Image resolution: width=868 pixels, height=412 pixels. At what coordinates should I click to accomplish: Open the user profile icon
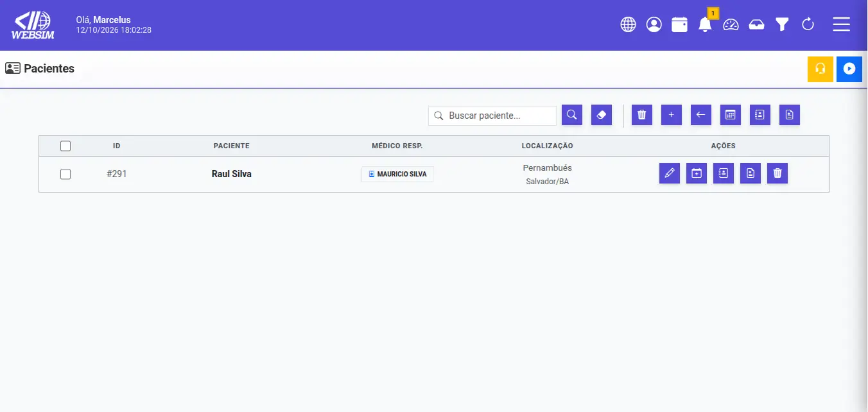coord(654,24)
